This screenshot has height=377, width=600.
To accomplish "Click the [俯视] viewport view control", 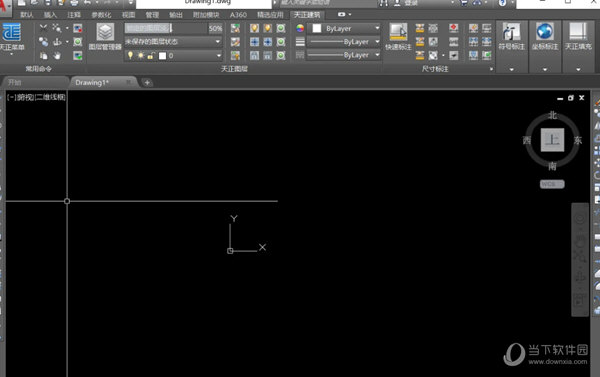I will (x=25, y=97).
